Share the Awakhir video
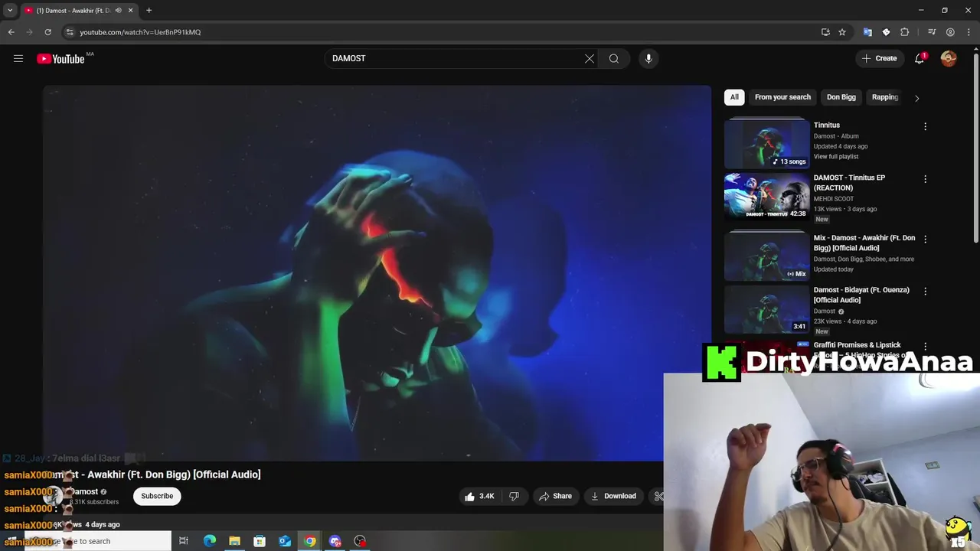980x551 pixels. (555, 496)
